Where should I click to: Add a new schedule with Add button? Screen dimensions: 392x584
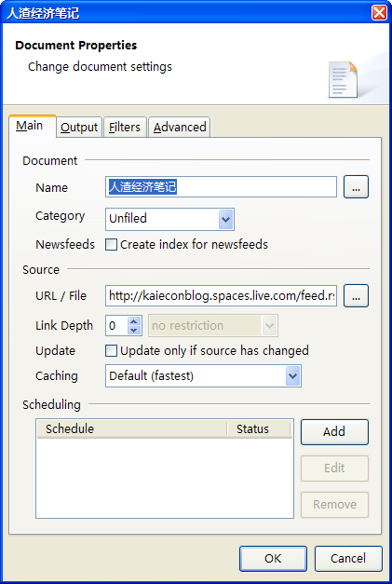pos(334,432)
